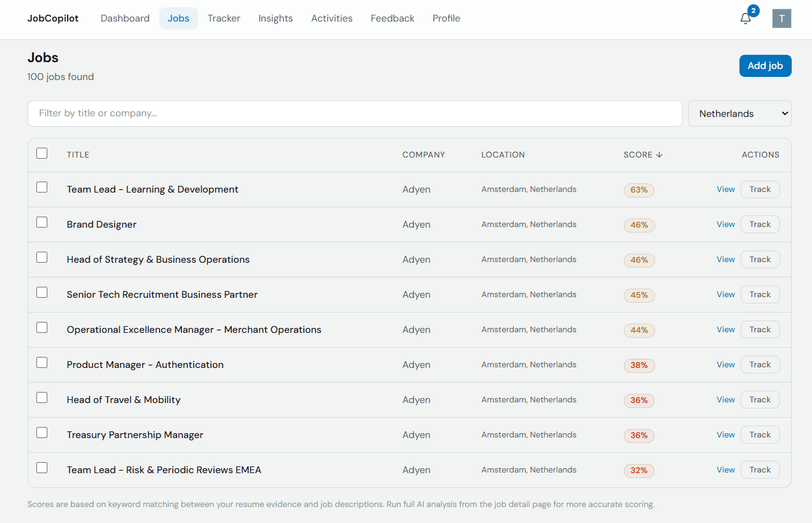The image size is (812, 523).
Task: Mark the Operational Excellence Manager row checkbox
Action: (42, 327)
